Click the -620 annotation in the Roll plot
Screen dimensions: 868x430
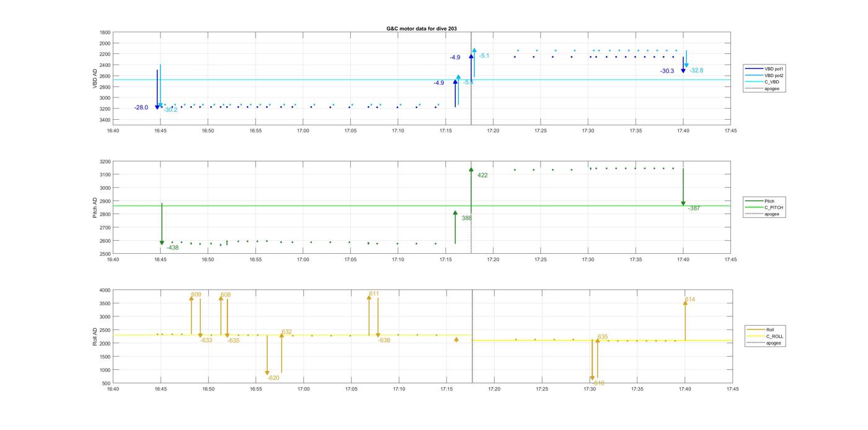point(273,378)
